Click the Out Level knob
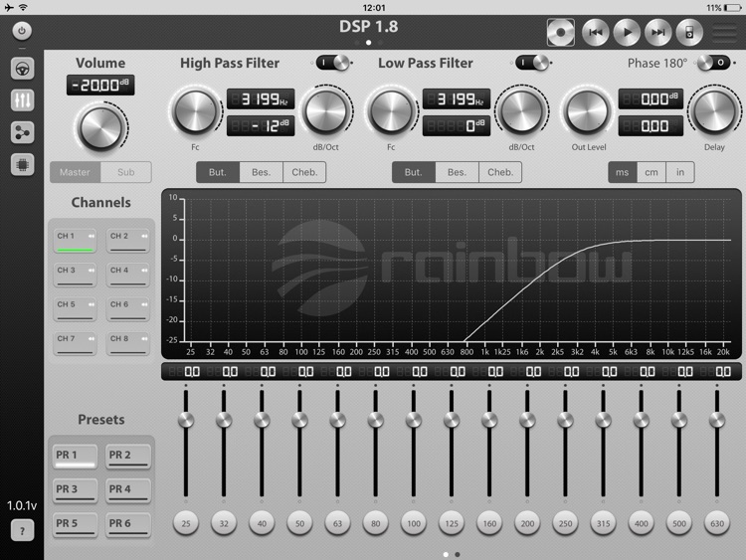This screenshot has height=560, width=746. (x=588, y=111)
